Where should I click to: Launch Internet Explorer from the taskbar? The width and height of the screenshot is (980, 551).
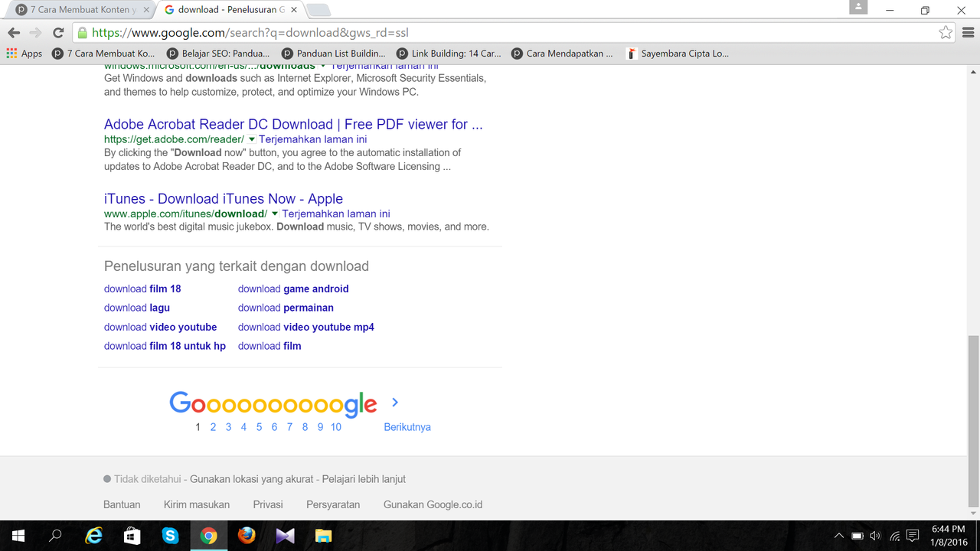tap(93, 536)
